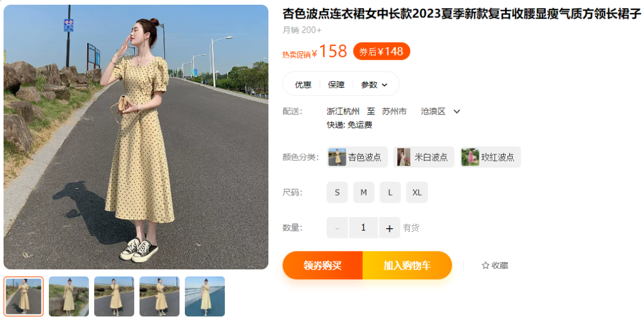Open the delivery region dropdown arrow

pyautogui.click(x=456, y=111)
